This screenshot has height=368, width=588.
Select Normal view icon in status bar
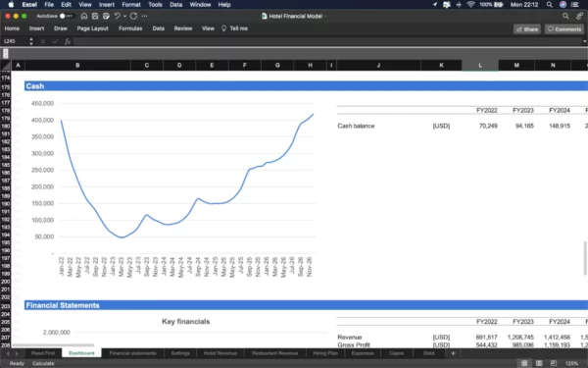(x=524, y=363)
